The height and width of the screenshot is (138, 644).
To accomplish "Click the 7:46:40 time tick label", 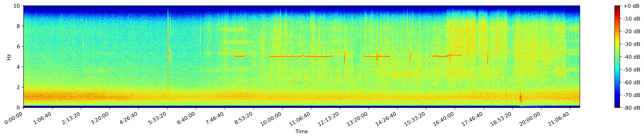I will 215,118.
